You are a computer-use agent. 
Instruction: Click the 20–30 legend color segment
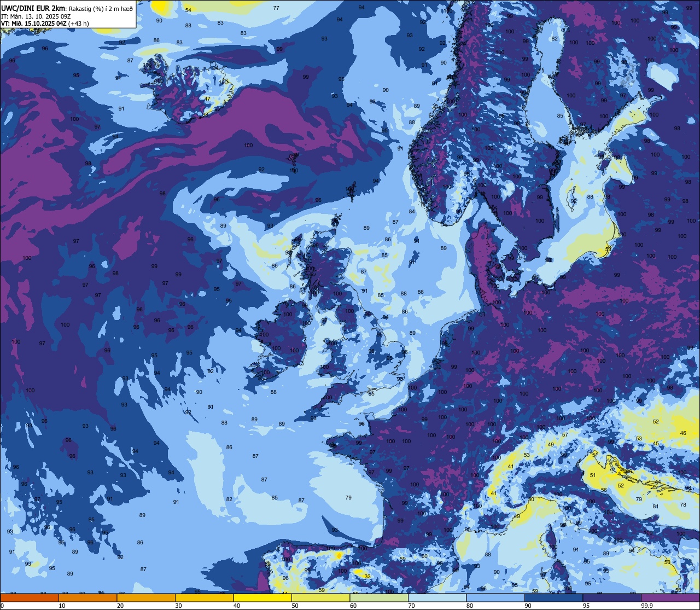146,597
